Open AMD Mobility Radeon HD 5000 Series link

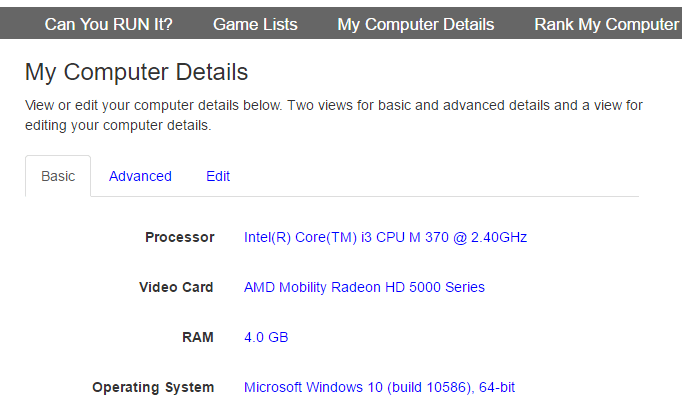coord(364,287)
